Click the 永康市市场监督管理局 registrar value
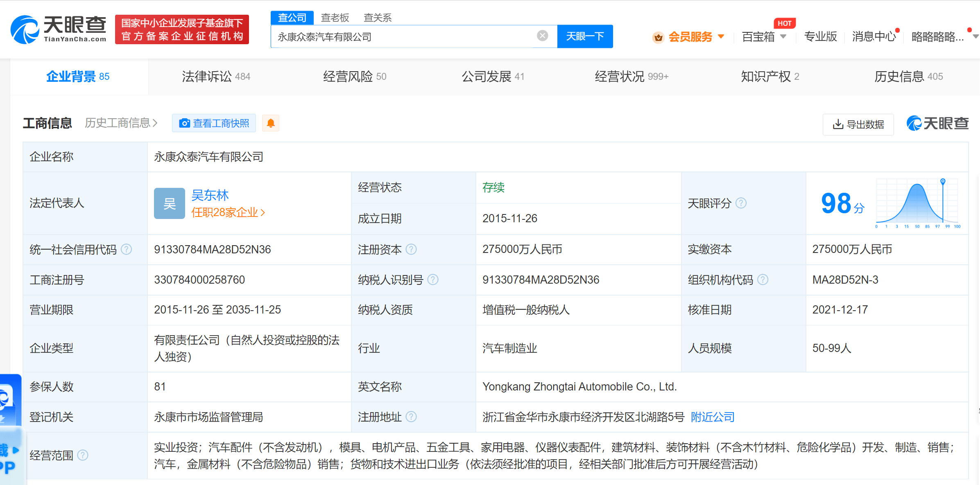The width and height of the screenshot is (980, 485). tap(208, 417)
